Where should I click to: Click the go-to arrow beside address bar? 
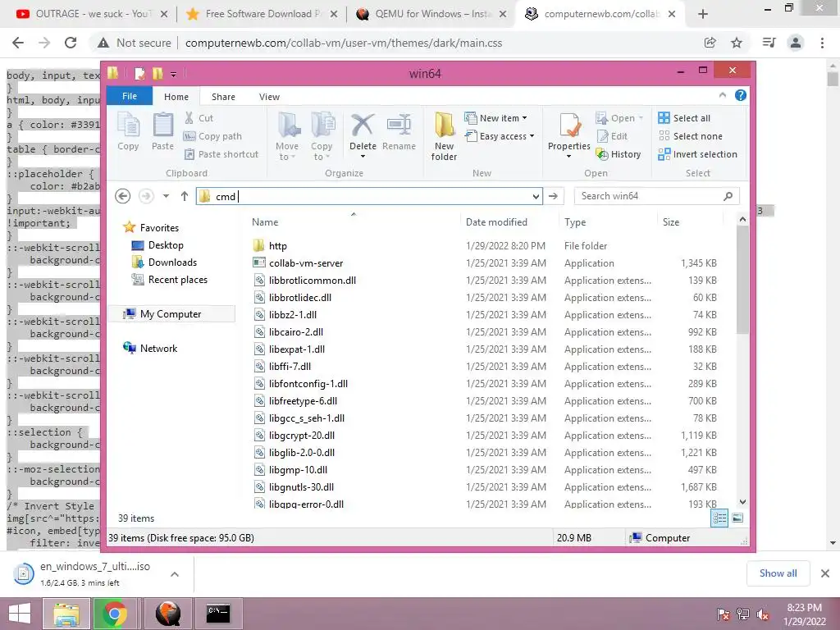[x=553, y=196]
